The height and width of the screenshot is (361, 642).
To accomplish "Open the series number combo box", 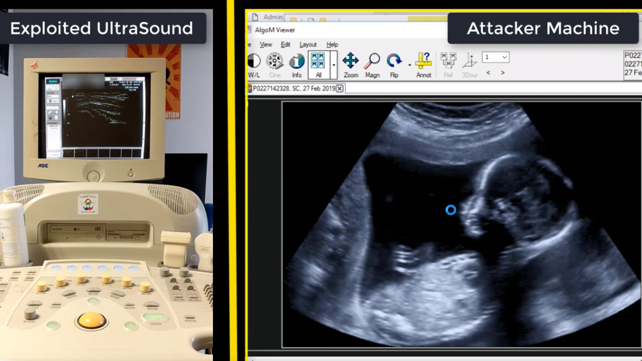I will pyautogui.click(x=495, y=57).
